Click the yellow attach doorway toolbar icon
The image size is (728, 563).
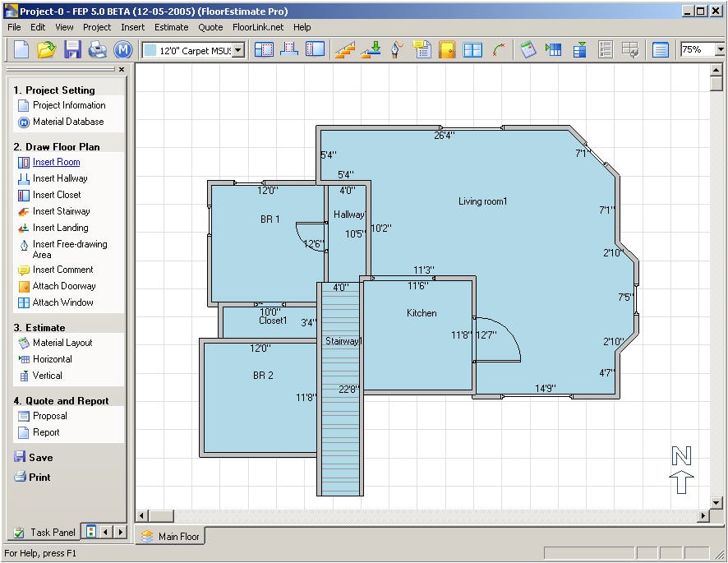[x=446, y=49]
